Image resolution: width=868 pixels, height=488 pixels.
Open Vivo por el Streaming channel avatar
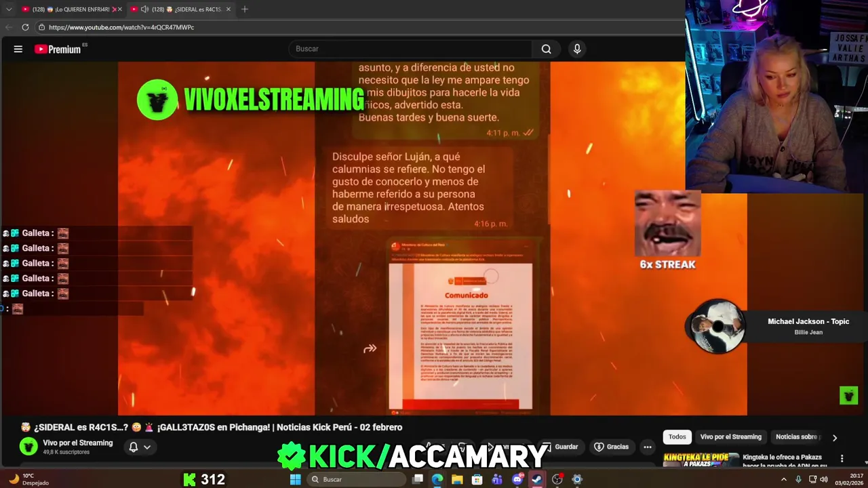pyautogui.click(x=28, y=446)
